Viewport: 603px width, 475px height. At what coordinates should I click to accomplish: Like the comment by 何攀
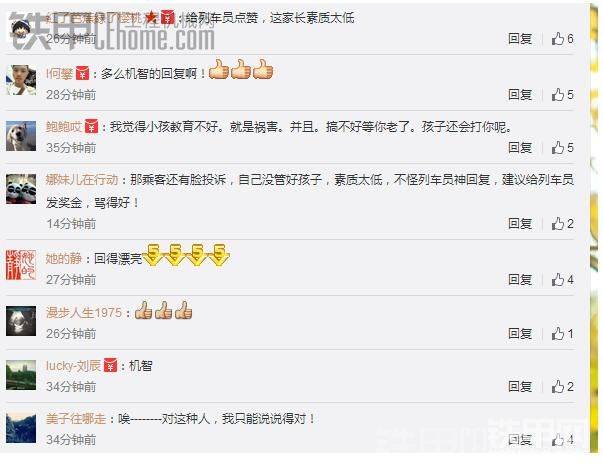point(562,95)
